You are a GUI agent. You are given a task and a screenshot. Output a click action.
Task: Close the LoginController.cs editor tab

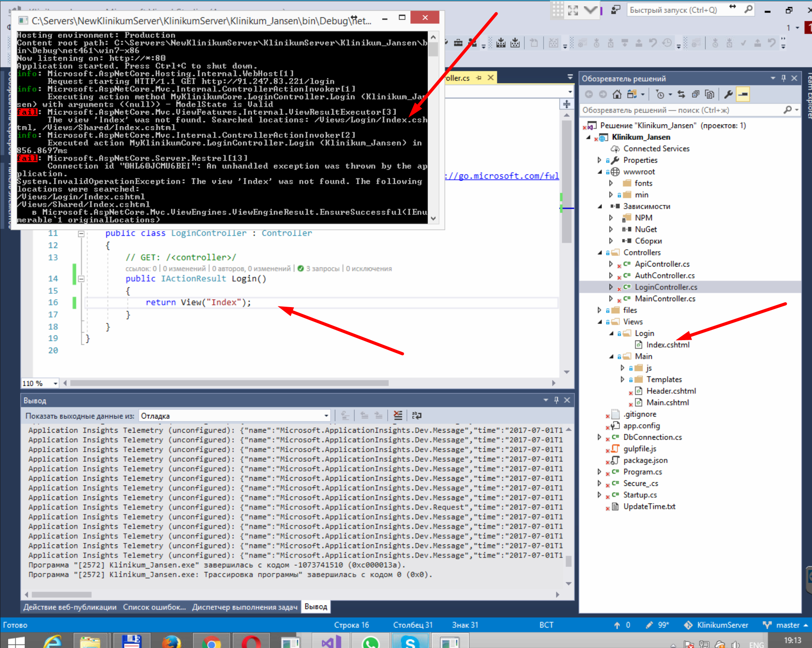(x=491, y=78)
